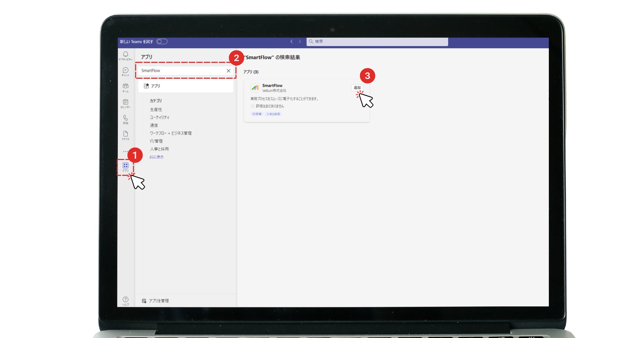
Task: Select the Apps grid icon in the rail
Action: click(125, 167)
